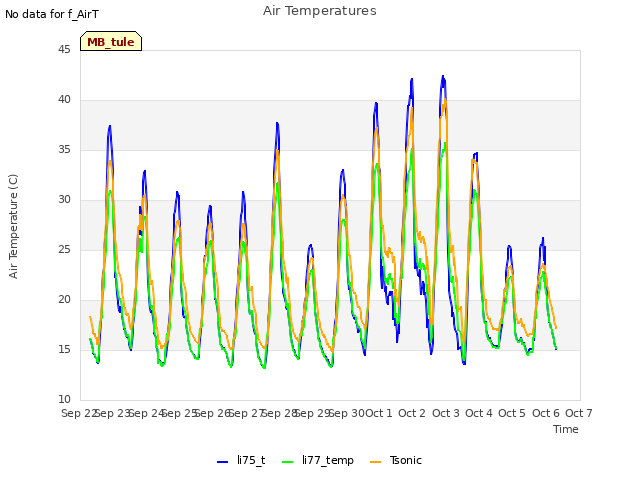Click the Sep 22 x-axis label
The image size is (640, 480).
point(79,413)
